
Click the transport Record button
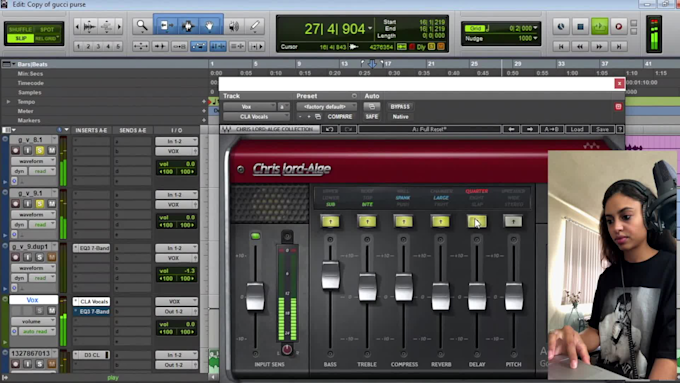coord(618,26)
